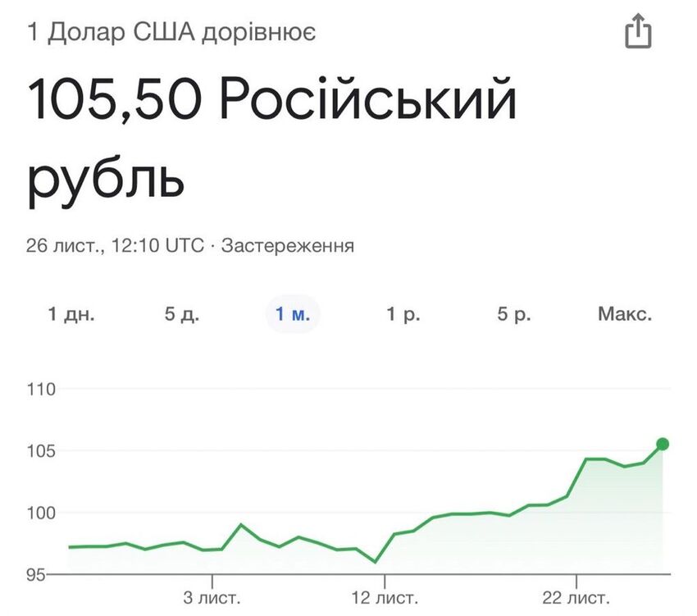Click the 95 y-axis label

point(36,575)
